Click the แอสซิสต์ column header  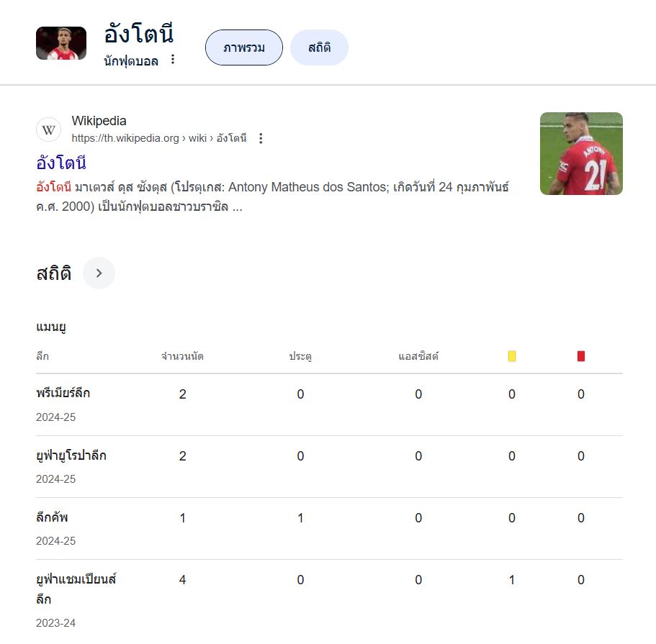418,356
